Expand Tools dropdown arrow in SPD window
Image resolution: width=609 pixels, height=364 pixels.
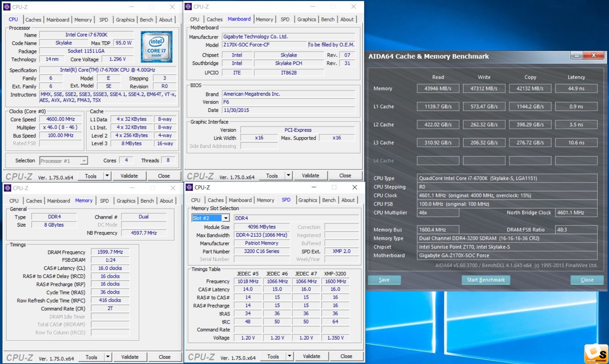289,356
